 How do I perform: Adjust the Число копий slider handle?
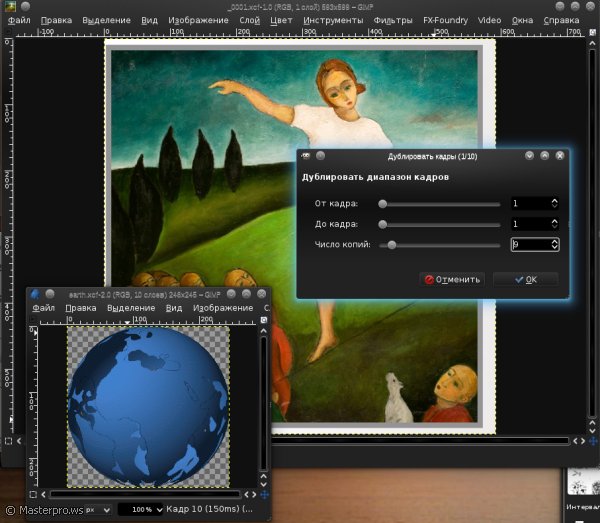pyautogui.click(x=391, y=245)
